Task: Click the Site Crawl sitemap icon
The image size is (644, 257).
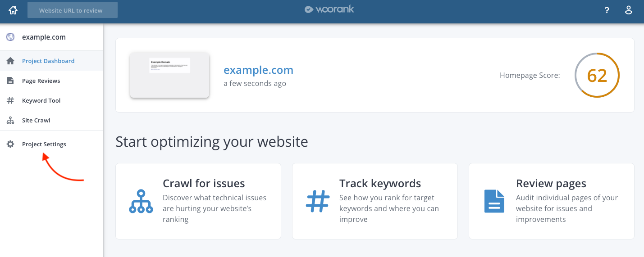Action: (10, 120)
